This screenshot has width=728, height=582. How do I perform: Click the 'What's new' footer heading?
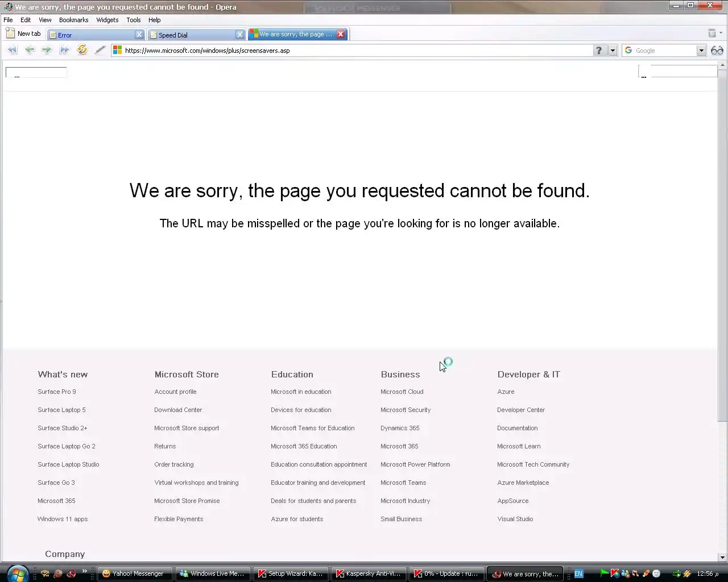63,374
